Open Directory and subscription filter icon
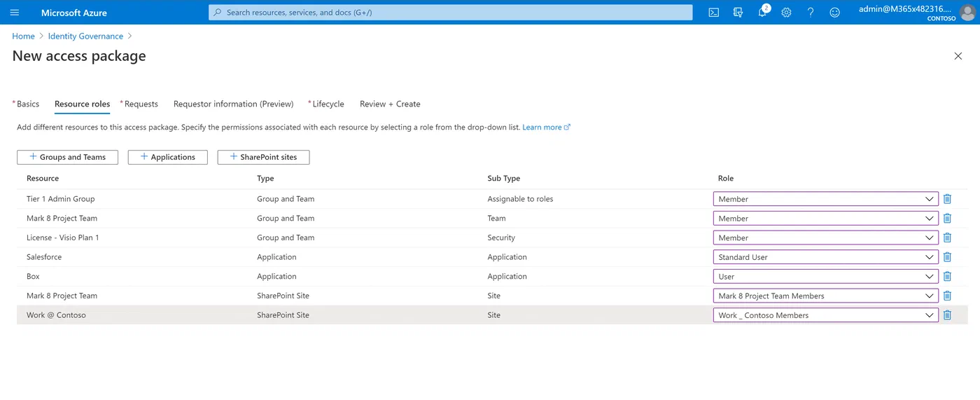Viewport: 980px width, 400px height. click(738, 13)
